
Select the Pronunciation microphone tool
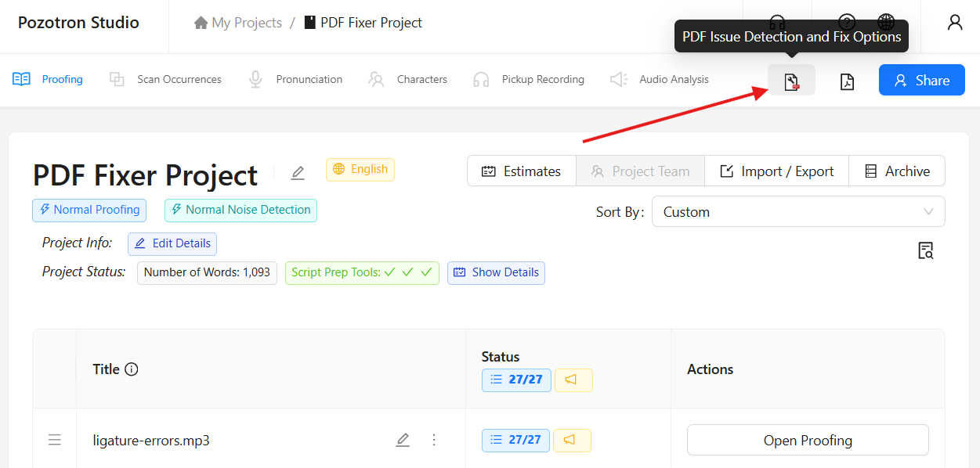point(295,79)
